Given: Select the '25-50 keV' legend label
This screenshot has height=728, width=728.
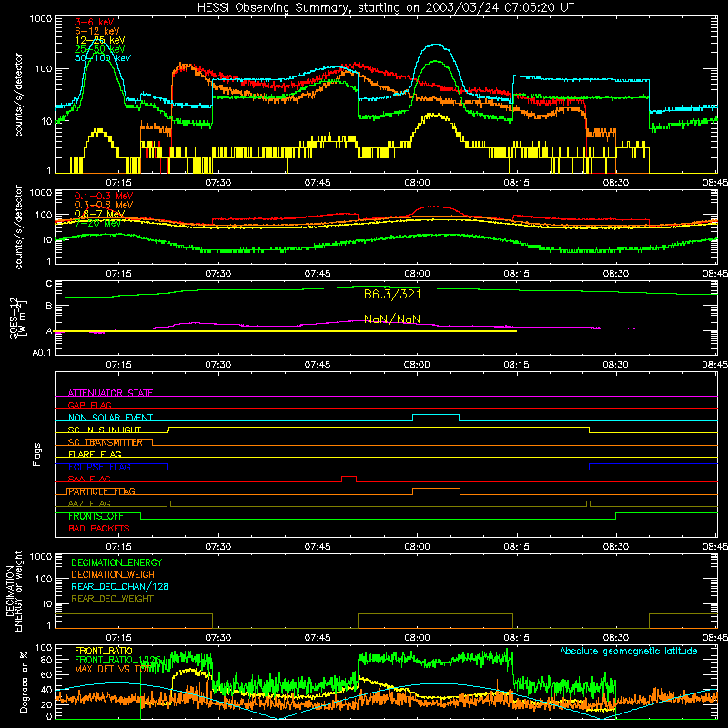Looking at the screenshot, I should coord(100,49).
